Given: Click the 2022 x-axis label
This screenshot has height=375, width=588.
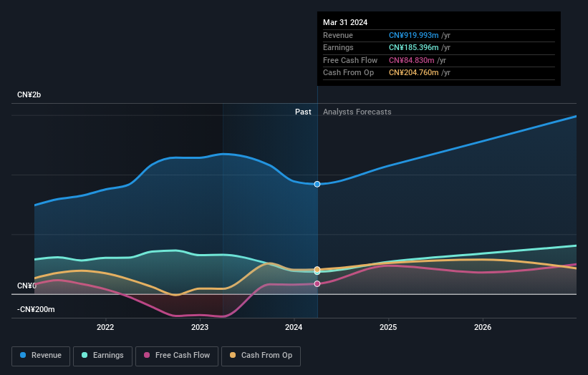Looking at the screenshot, I should click(x=105, y=327).
